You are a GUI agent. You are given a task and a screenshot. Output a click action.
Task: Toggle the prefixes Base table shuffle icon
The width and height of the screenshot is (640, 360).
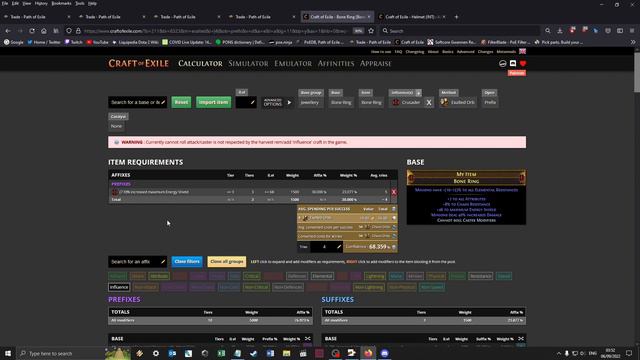pos(307,339)
